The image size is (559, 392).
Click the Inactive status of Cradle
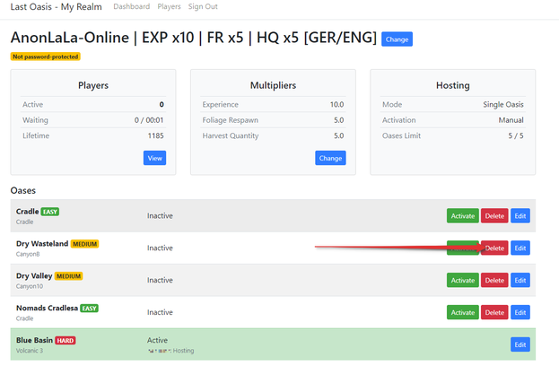160,216
